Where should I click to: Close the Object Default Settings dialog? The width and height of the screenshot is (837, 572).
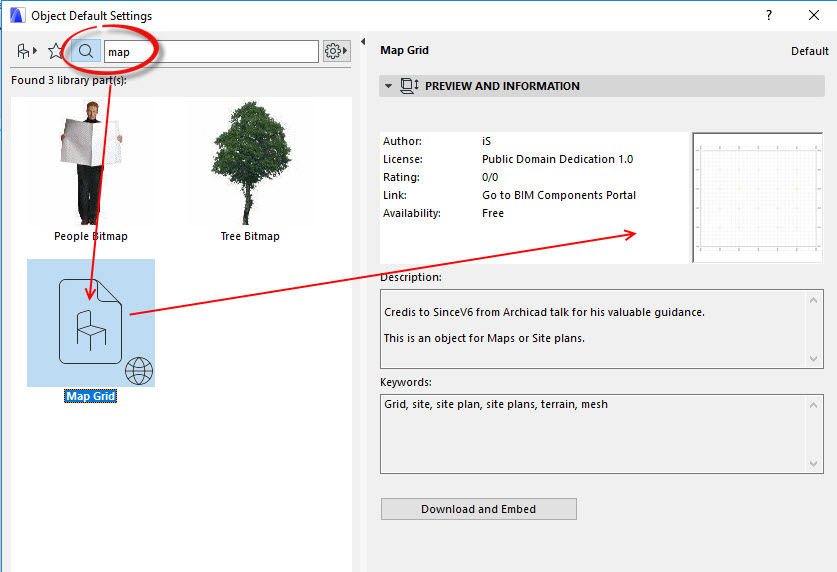click(814, 15)
